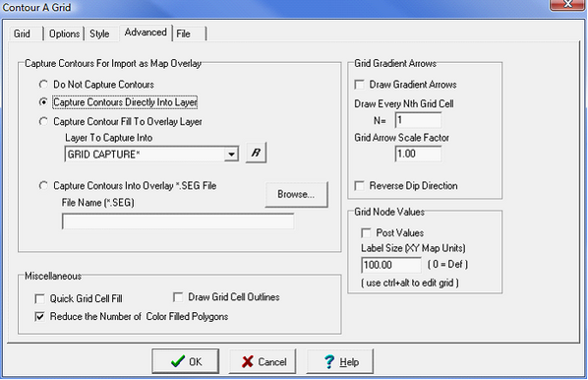Open the Options tab
This screenshot has height=380, width=588.
tap(64, 33)
